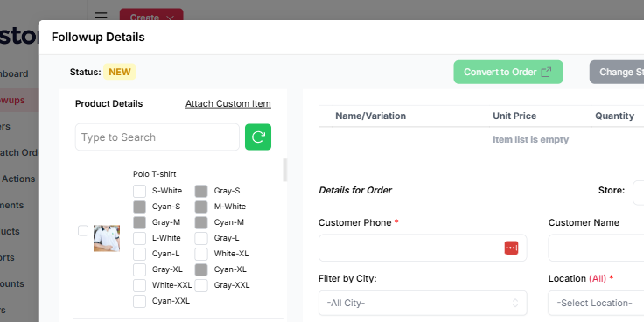Image resolution: width=644 pixels, height=322 pixels.
Task: Click the product list scrollbar handle
Action: point(284,170)
